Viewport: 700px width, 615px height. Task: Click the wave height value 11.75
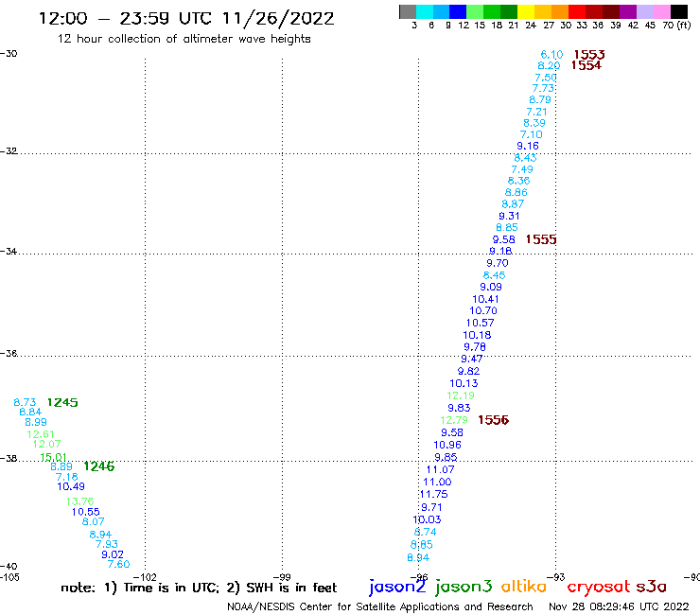pyautogui.click(x=433, y=494)
